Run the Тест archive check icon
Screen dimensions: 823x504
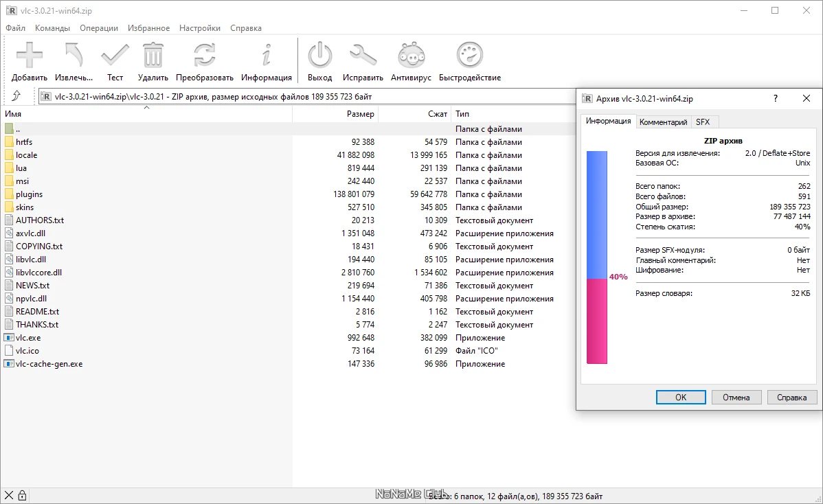tap(115, 56)
